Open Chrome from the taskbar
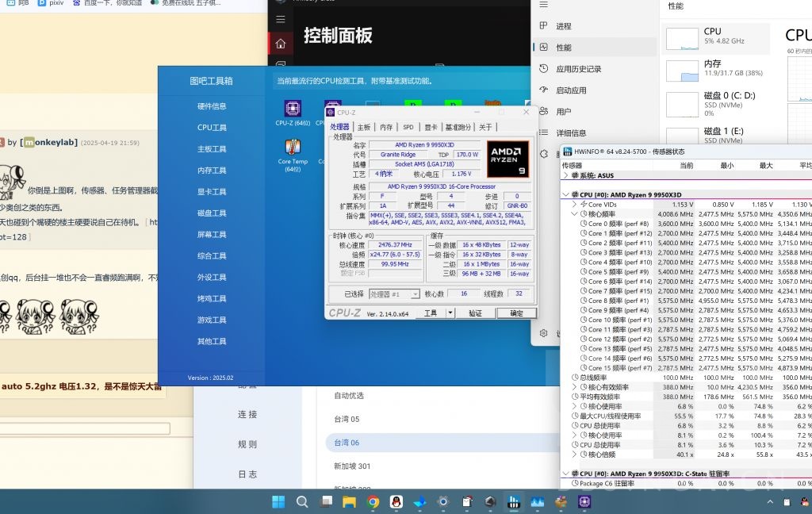Viewport: 812px width, 514px height. [x=373, y=501]
